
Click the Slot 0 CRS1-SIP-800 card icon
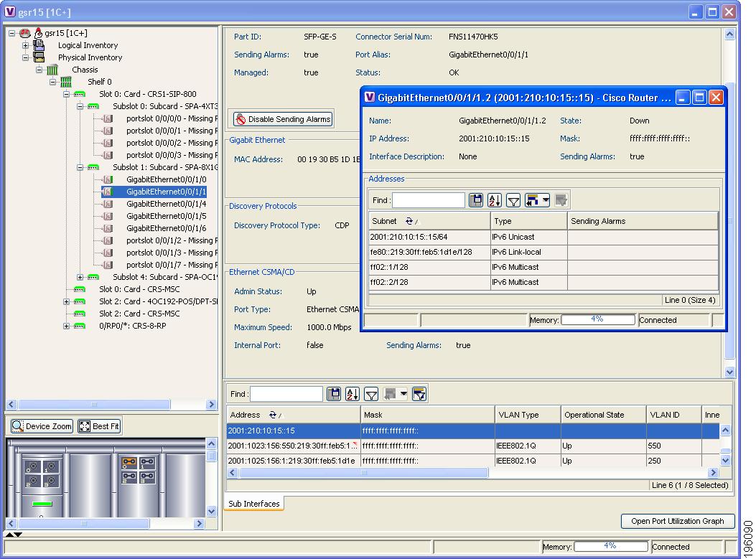click(x=80, y=94)
